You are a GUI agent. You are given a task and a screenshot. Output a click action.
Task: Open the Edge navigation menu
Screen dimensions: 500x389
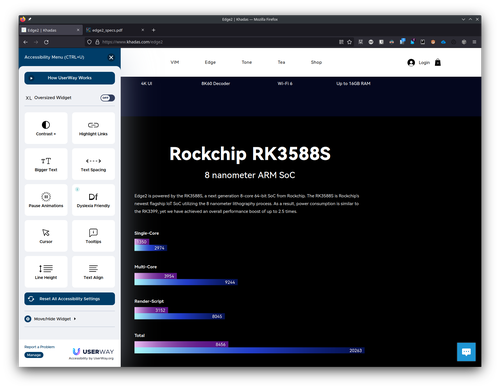210,62
